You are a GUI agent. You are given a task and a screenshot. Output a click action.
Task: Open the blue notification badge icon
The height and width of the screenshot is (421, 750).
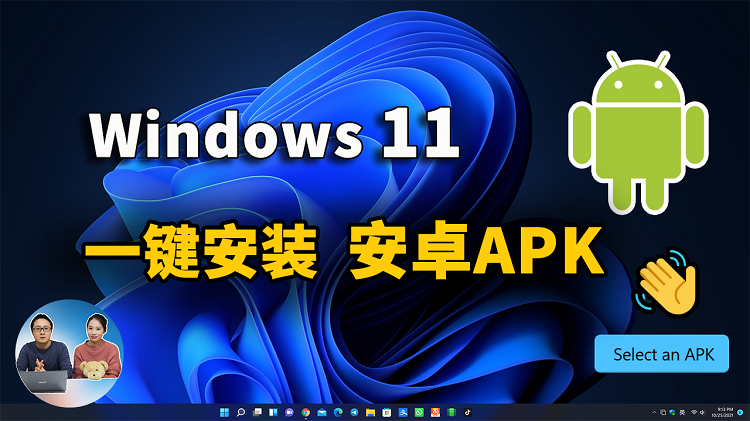point(740,412)
